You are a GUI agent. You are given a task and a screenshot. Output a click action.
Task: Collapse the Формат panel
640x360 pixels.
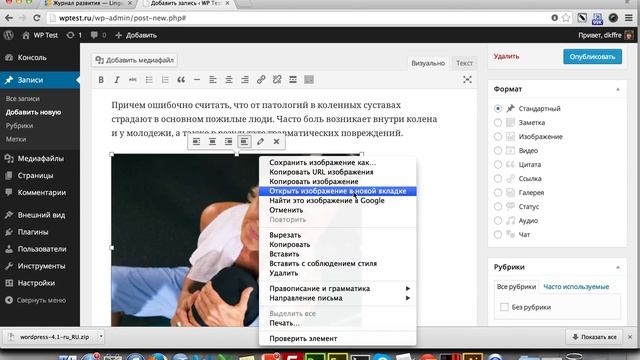point(618,89)
